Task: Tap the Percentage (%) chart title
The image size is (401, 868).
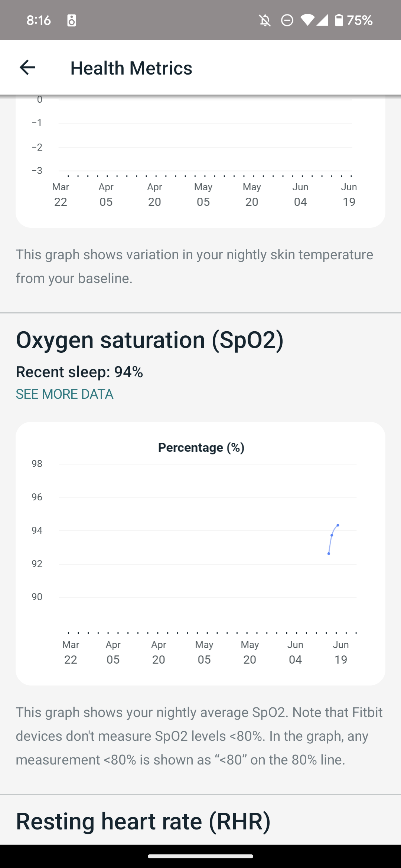Action: pyautogui.click(x=201, y=447)
